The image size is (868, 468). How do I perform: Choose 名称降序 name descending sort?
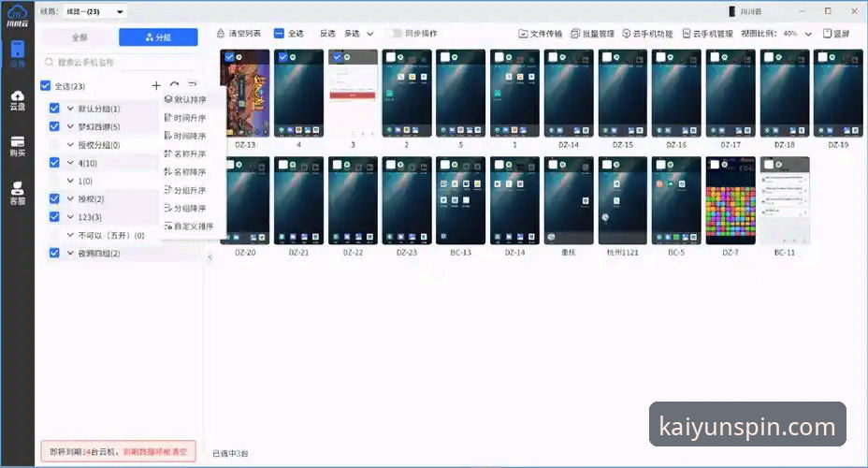pos(192,171)
